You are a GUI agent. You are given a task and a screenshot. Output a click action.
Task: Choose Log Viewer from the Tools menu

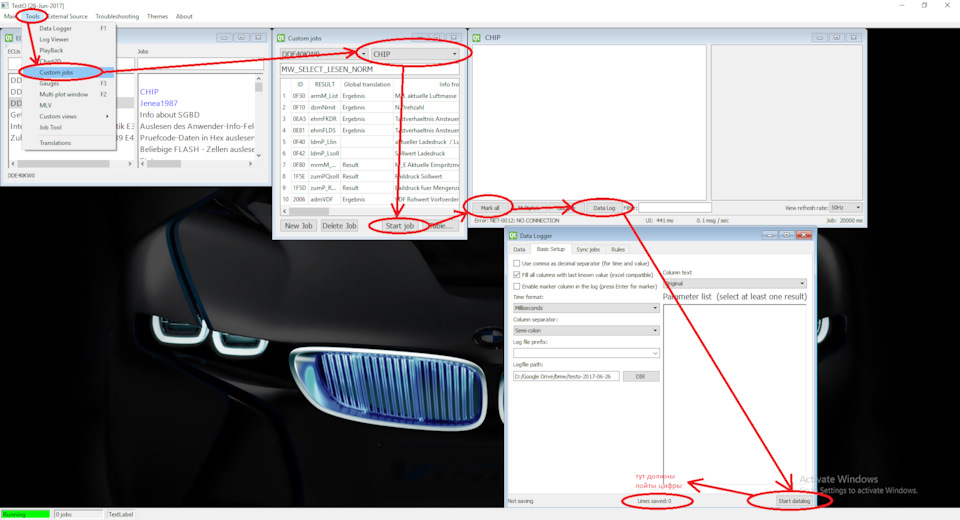point(69,39)
